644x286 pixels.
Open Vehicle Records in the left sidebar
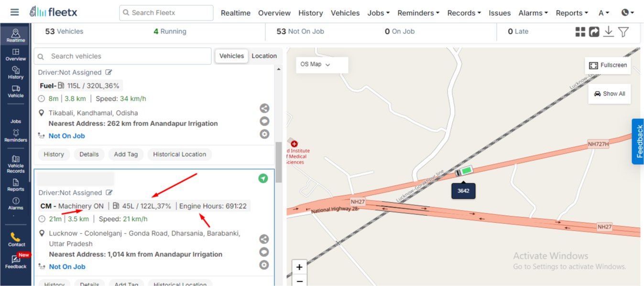[16, 164]
